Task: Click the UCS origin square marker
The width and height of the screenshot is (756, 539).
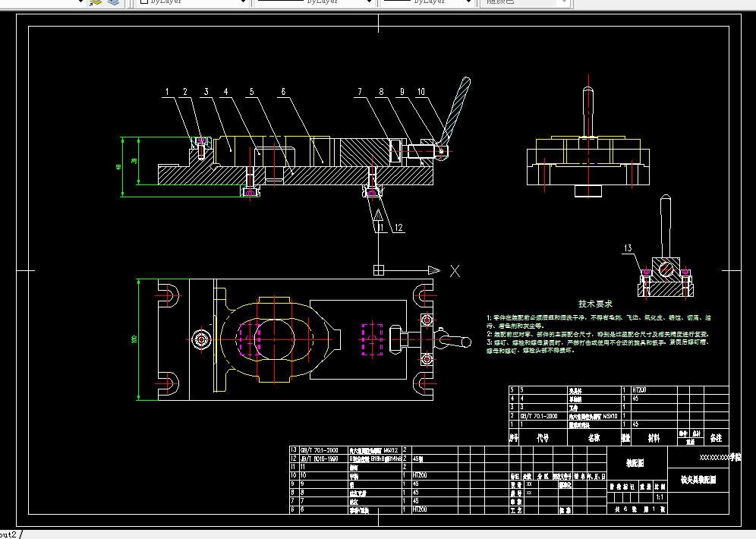Action: click(x=379, y=270)
